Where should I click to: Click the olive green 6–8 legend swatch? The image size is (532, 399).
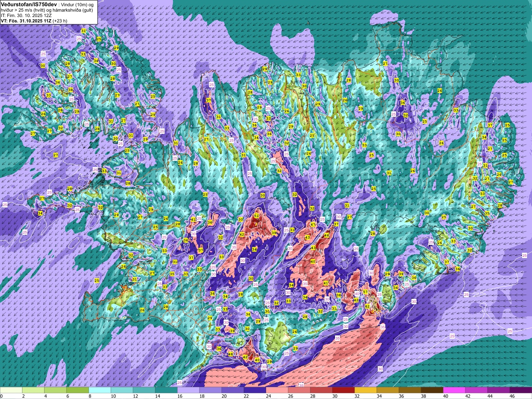tap(78, 390)
